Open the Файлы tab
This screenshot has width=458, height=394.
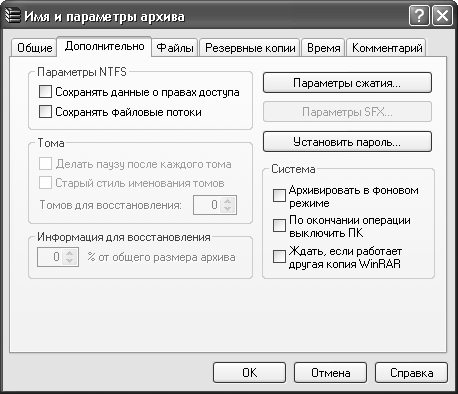click(175, 48)
